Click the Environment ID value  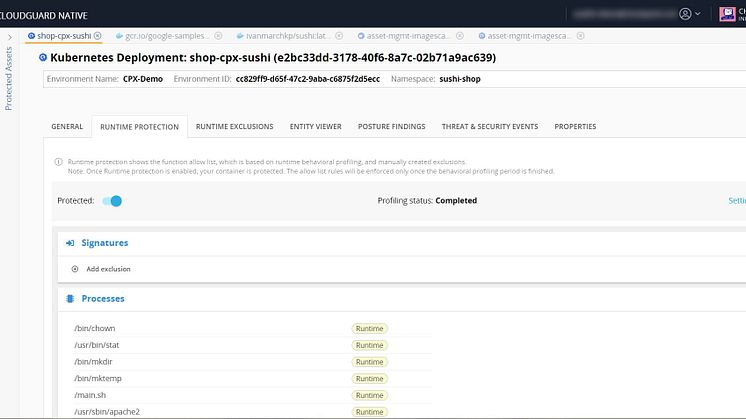point(308,79)
